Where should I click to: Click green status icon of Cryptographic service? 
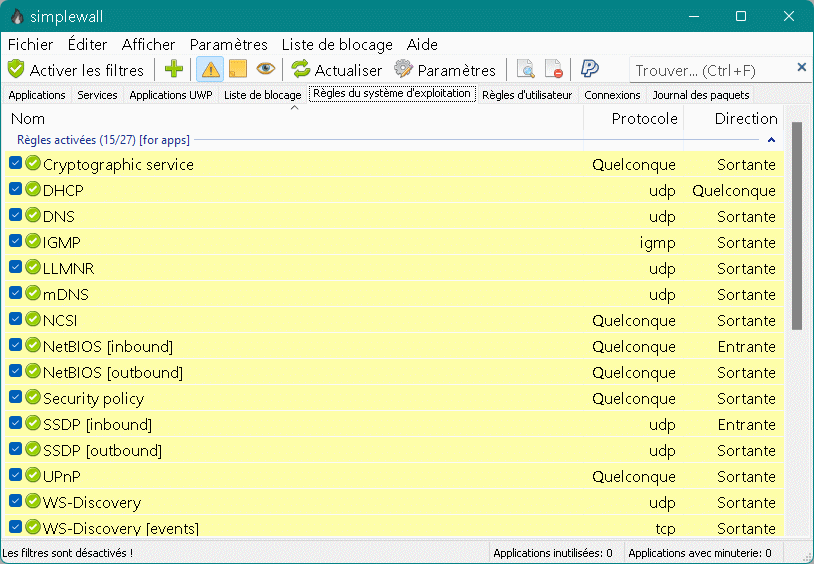33,163
